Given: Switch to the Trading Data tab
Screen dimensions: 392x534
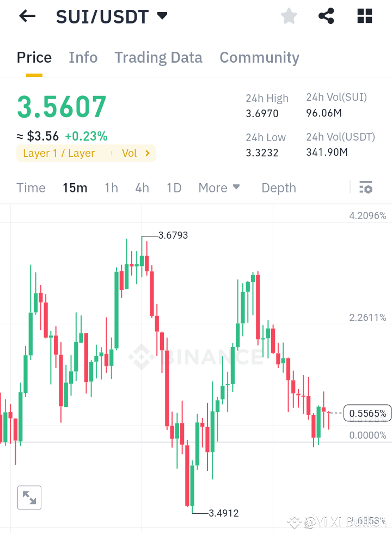Looking at the screenshot, I should click(x=158, y=57).
